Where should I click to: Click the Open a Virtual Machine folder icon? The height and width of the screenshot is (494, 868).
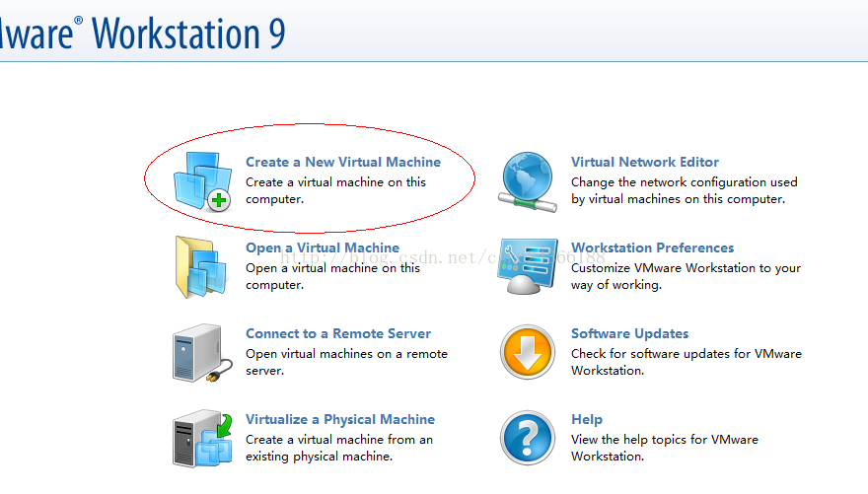[x=201, y=267]
